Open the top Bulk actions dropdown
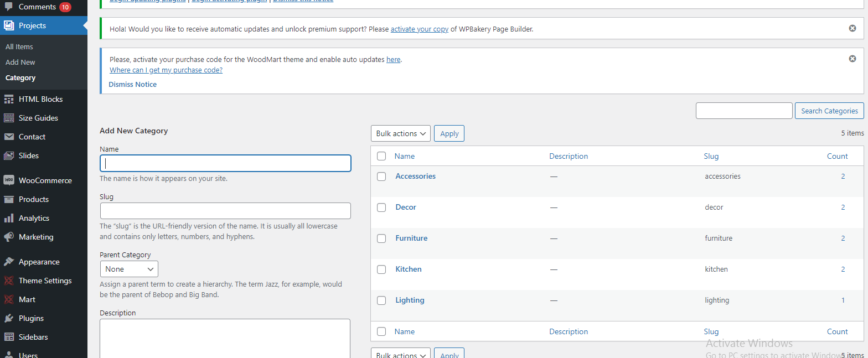868x358 pixels. (x=400, y=133)
